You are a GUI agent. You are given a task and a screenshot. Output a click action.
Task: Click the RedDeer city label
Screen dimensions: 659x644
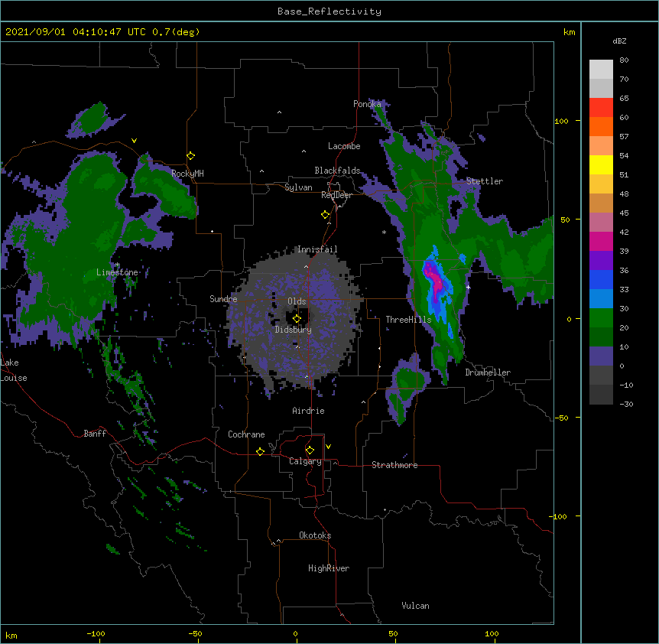[336, 195]
